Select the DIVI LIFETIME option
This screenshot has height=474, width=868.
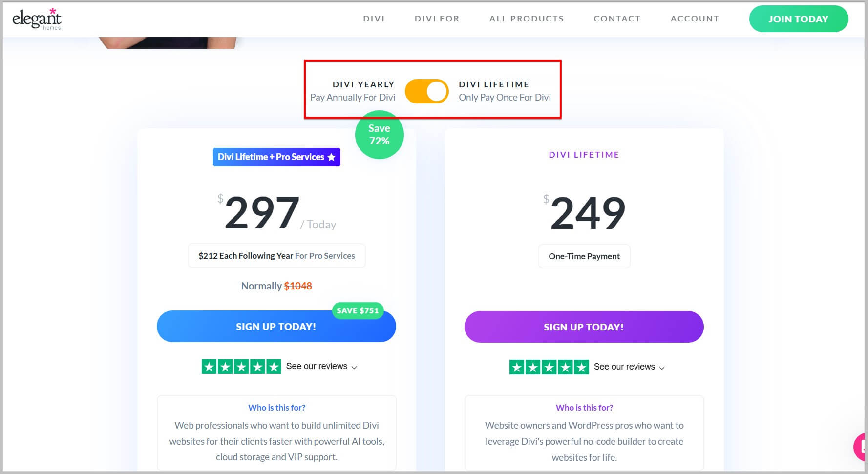click(x=493, y=84)
